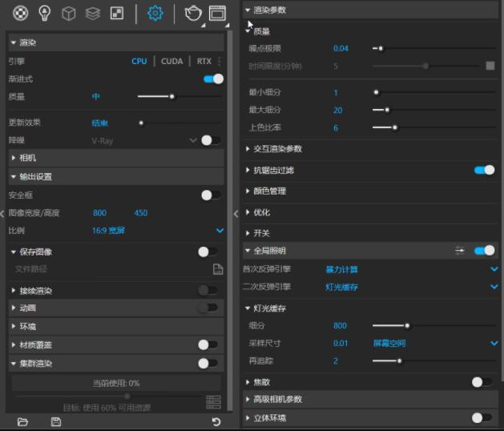Open the Lights bulb icon
The image size is (504, 431).
pos(45,13)
